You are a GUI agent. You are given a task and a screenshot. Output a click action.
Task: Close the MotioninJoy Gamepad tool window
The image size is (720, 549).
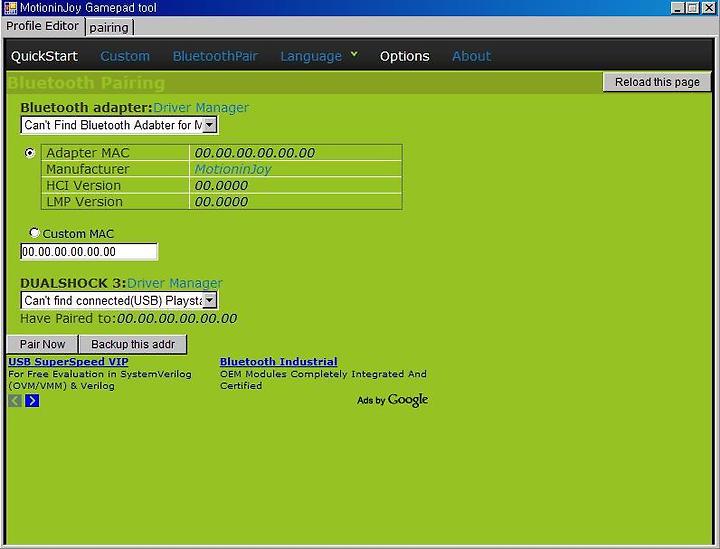point(709,8)
